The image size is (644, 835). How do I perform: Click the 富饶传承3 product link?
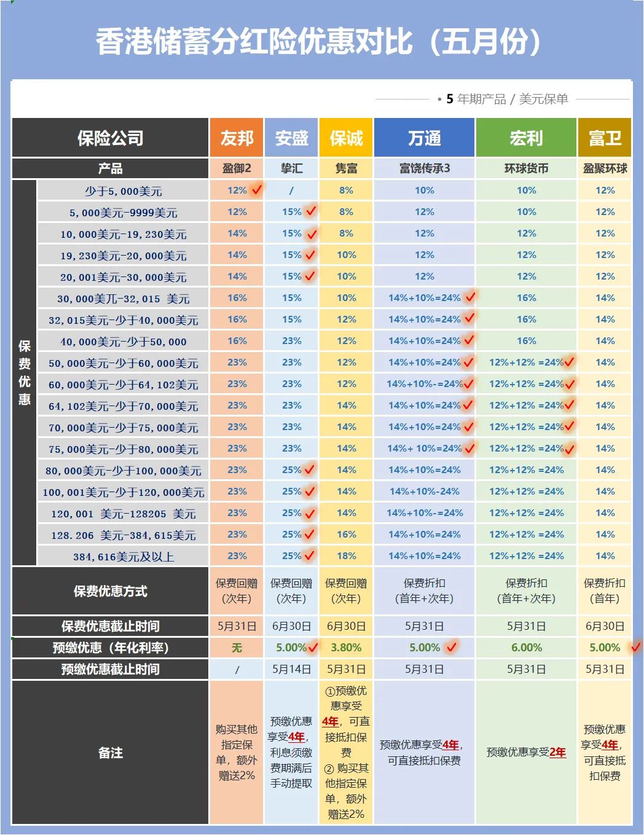tap(425, 168)
